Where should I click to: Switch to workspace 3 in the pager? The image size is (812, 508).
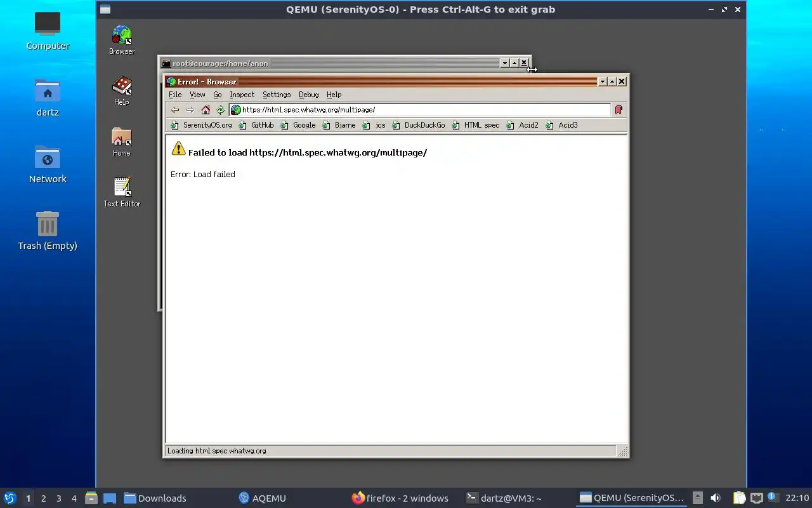click(58, 498)
